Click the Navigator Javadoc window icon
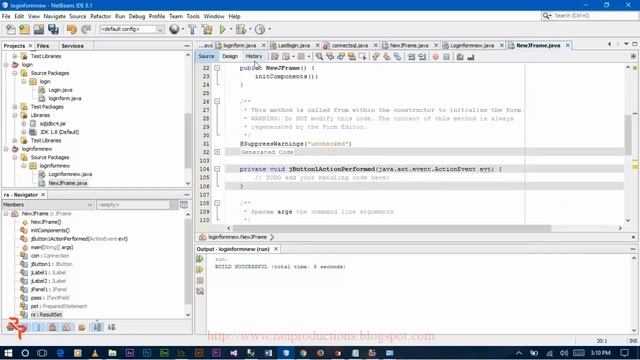Image resolution: width=640 pixels, height=360 pixels. [x=184, y=204]
